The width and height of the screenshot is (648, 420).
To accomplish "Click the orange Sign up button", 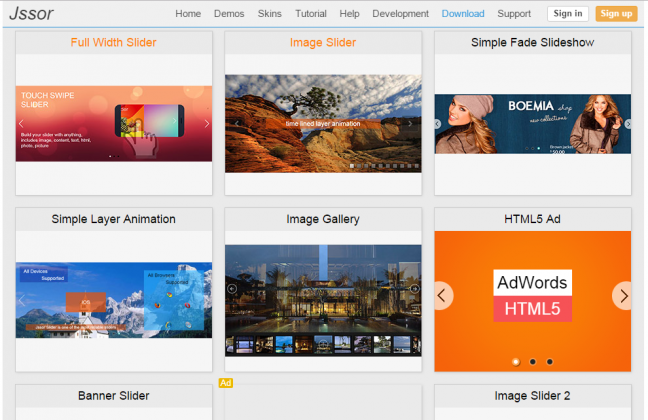I will click(x=616, y=14).
